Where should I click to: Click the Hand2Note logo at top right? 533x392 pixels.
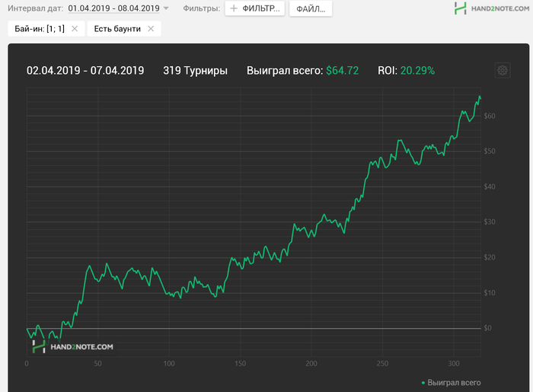(492, 8)
